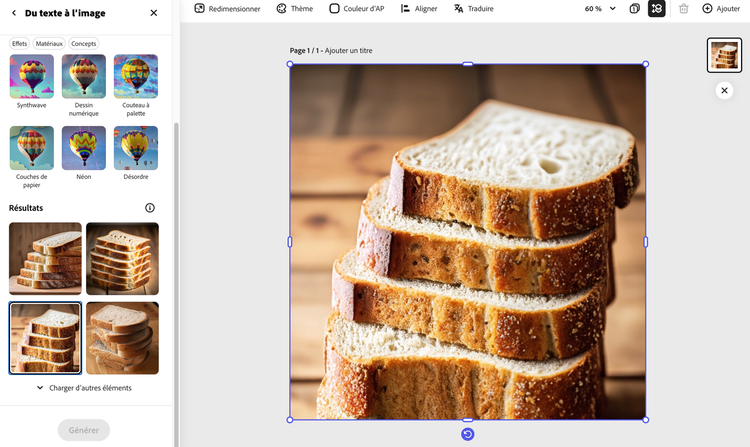Click Ajouter un titre field
750x447 pixels.
tap(348, 50)
